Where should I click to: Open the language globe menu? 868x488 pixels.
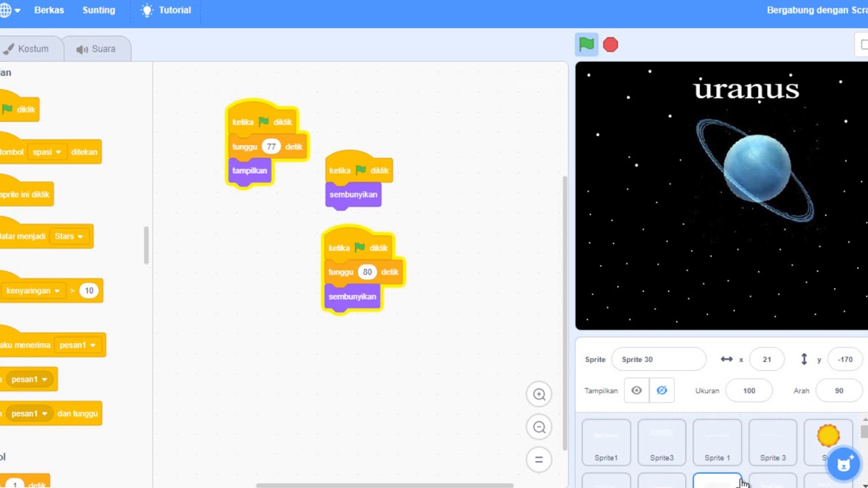(x=8, y=10)
